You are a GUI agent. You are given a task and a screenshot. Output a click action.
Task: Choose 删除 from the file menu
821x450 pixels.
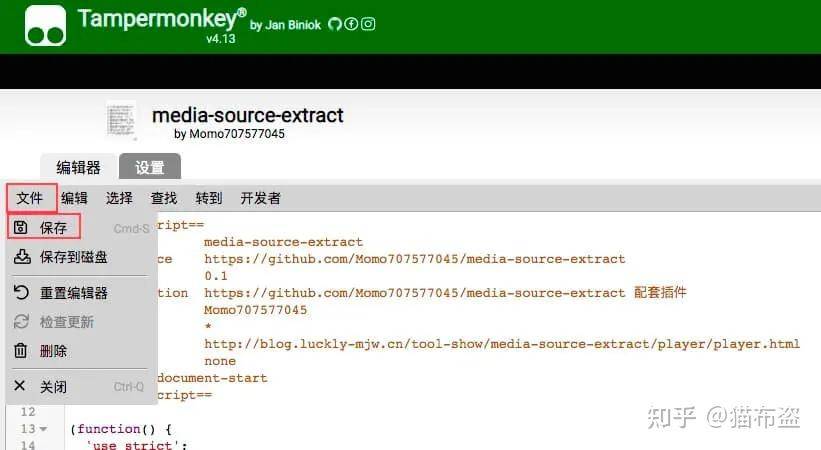pyautogui.click(x=82, y=350)
